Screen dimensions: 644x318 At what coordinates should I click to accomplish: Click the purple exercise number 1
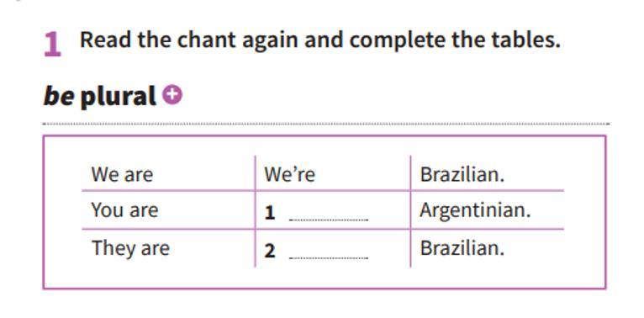52,45
